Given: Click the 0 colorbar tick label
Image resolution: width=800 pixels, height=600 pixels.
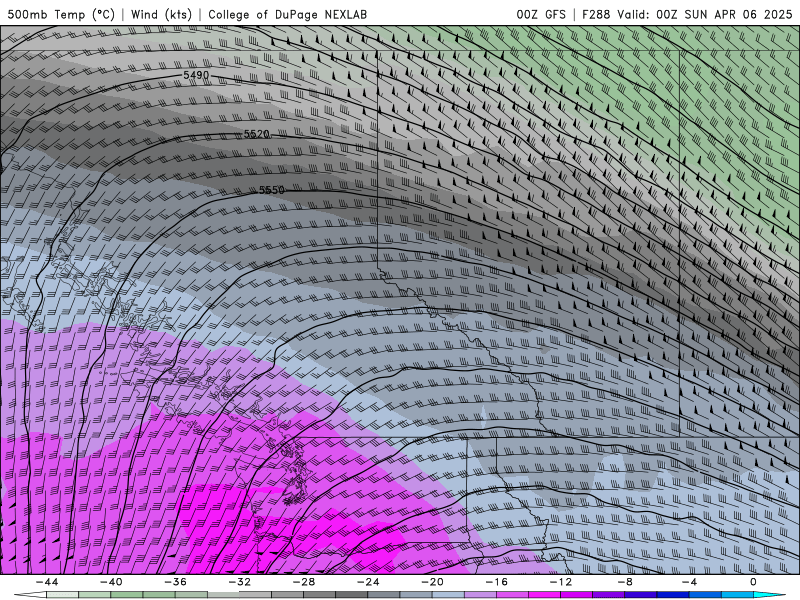Looking at the screenshot, I should pos(753,582).
